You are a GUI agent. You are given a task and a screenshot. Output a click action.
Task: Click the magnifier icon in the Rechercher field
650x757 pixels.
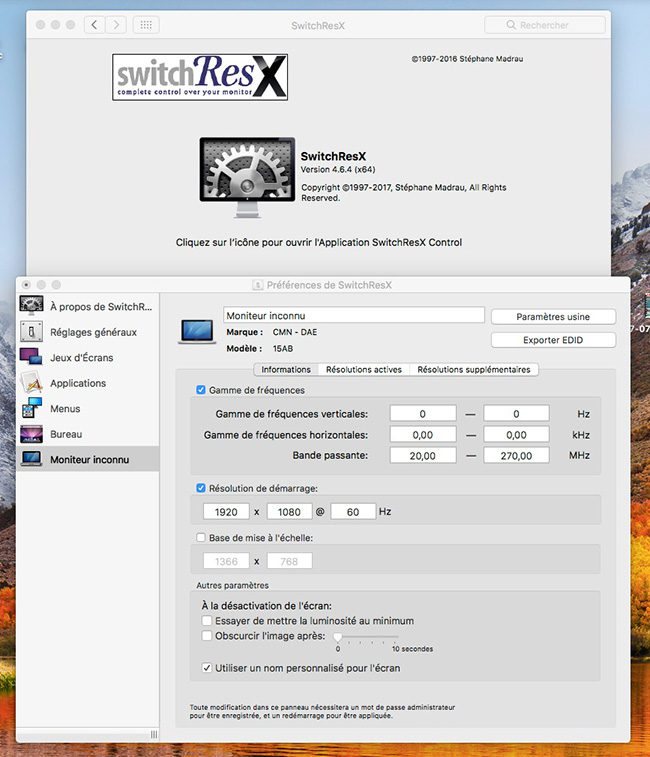pyautogui.click(x=511, y=25)
